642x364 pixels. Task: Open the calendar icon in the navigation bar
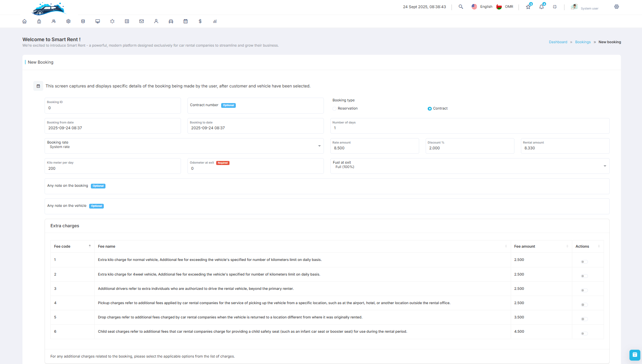185,21
